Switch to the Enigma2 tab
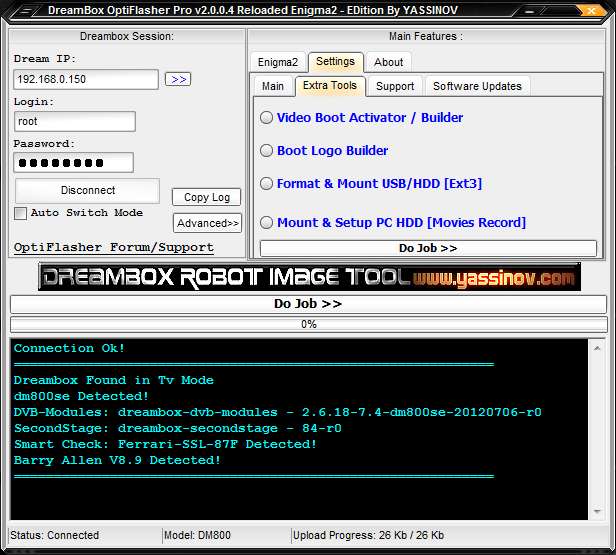 (x=278, y=62)
